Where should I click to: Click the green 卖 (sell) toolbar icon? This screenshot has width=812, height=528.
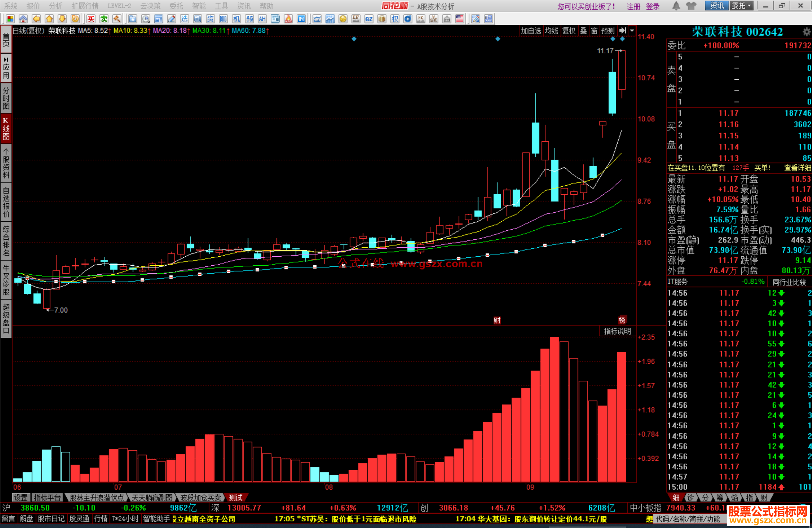104,19
